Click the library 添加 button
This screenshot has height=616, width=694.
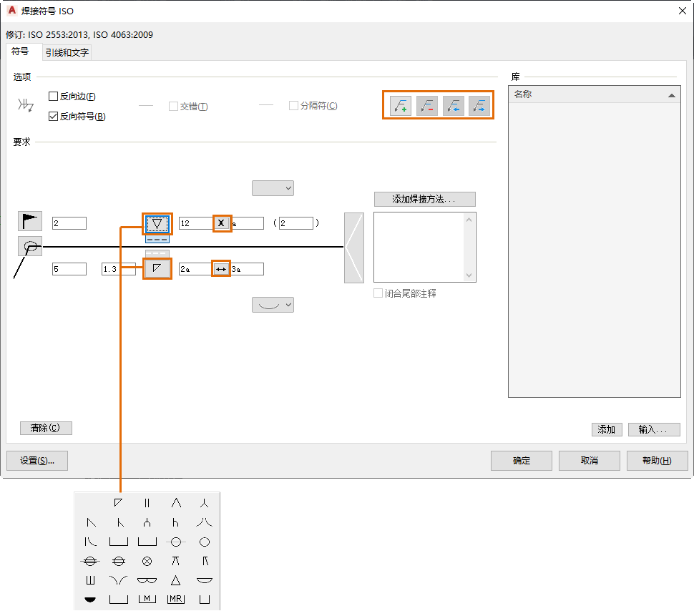(607, 430)
